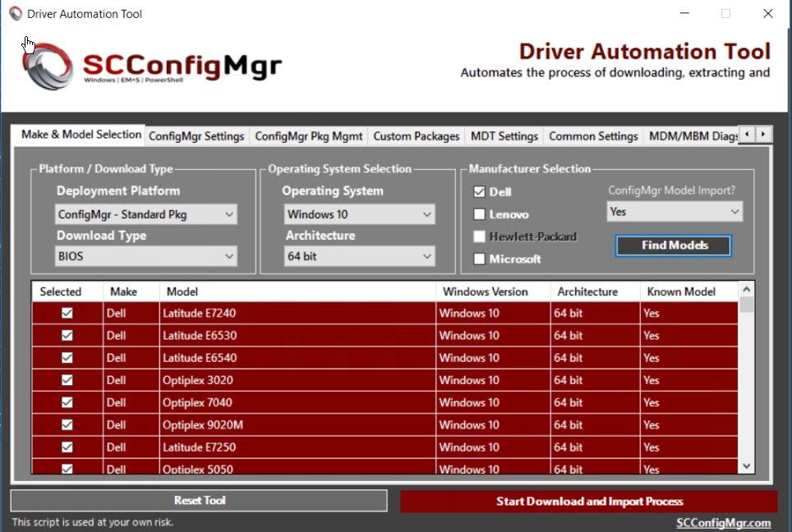Uncheck the Latitude E7250 row checkbox
This screenshot has width=792, height=532.
coord(67,447)
